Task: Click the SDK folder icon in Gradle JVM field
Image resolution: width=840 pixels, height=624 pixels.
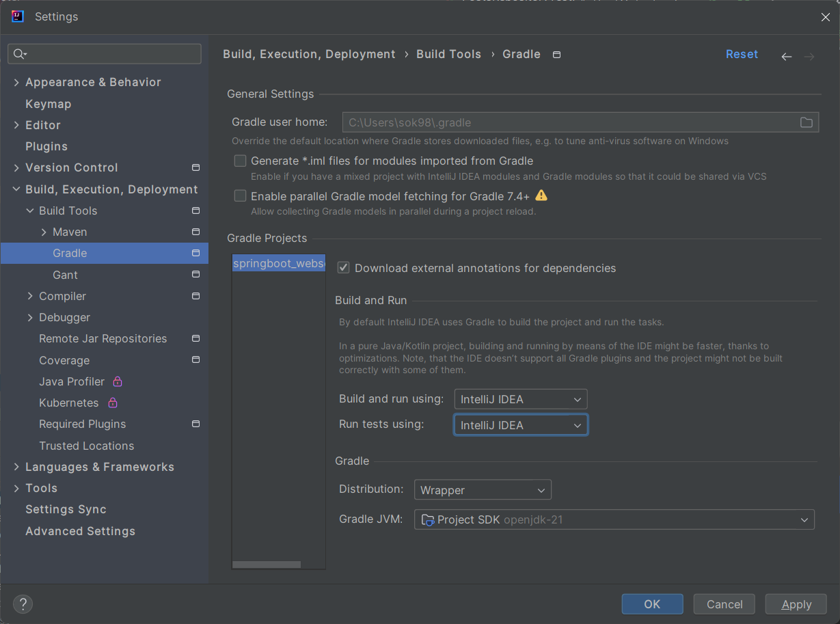Action: [428, 520]
